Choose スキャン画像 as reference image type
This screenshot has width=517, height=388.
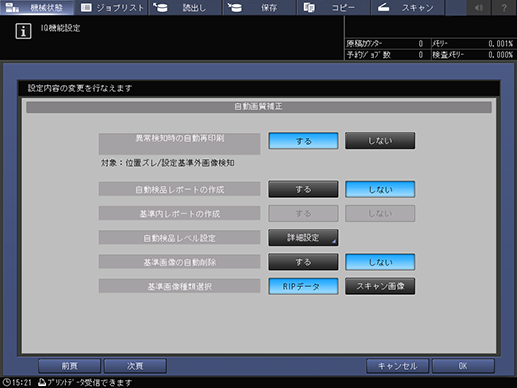click(x=380, y=286)
